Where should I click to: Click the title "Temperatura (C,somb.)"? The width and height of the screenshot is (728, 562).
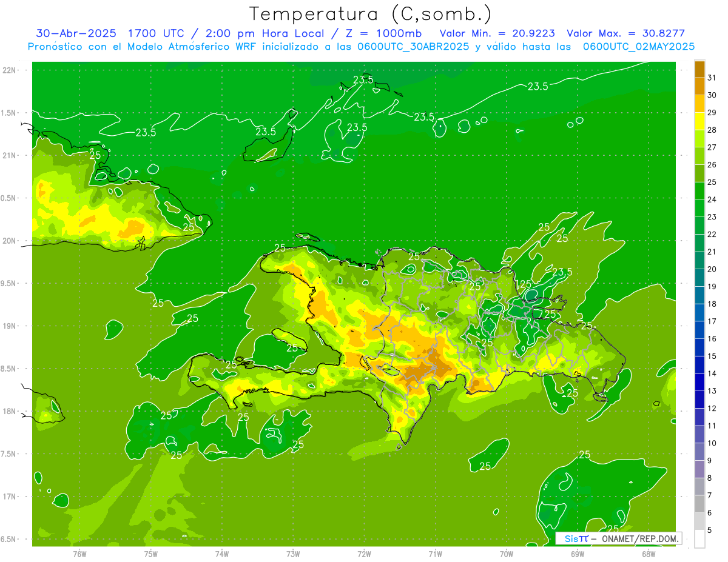370,14
